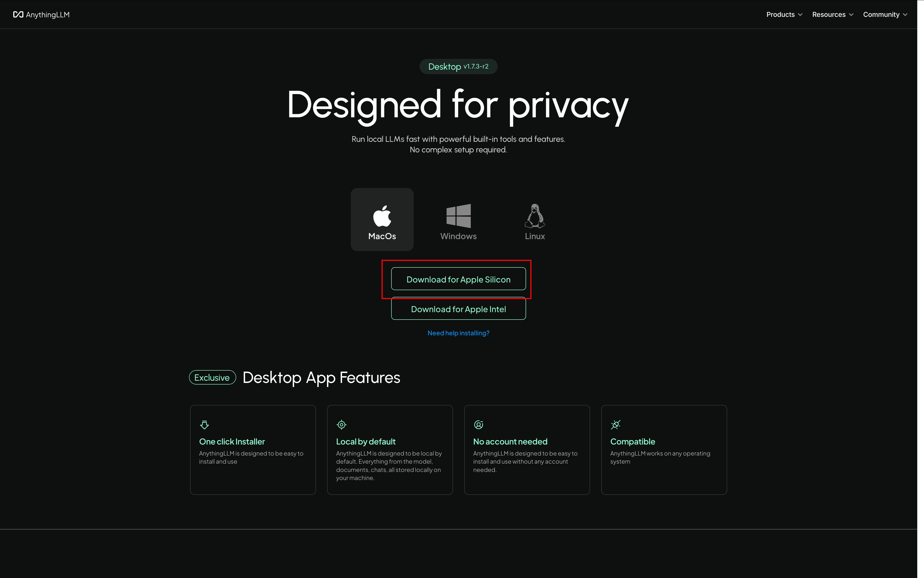Click the Local by default target icon
The width and height of the screenshot is (924, 578).
pyautogui.click(x=341, y=425)
